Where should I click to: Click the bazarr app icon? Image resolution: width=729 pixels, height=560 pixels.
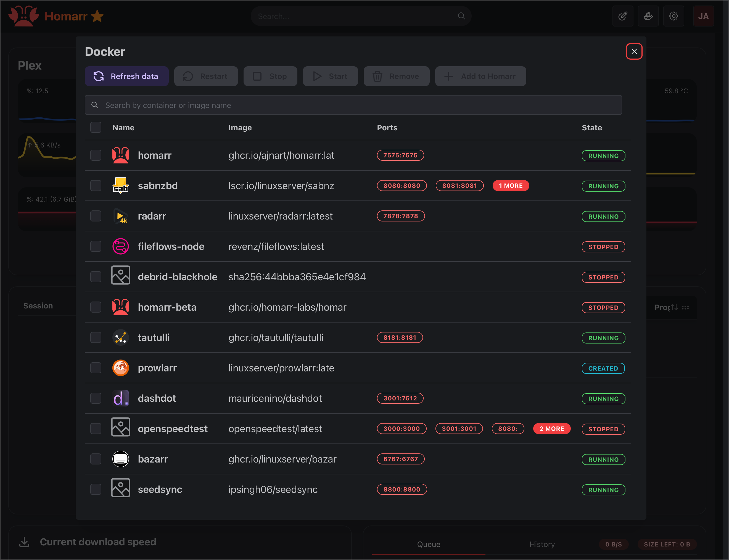120,459
